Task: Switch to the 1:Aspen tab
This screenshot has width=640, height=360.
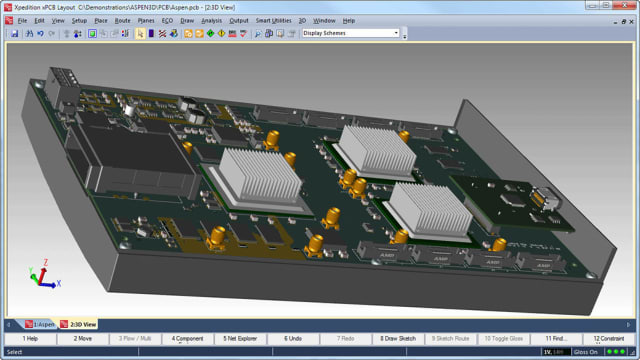Action: (40, 324)
